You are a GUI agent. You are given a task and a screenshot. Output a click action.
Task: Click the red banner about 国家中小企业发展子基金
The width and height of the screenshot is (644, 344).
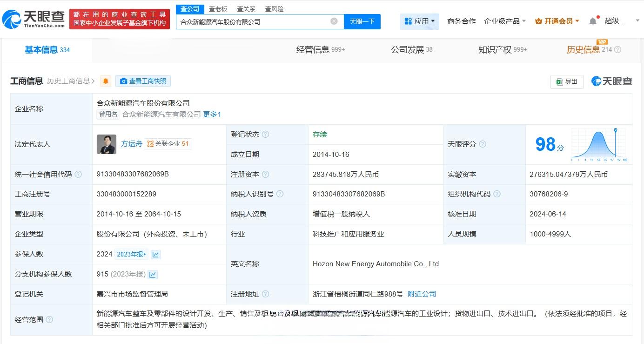coord(120,19)
